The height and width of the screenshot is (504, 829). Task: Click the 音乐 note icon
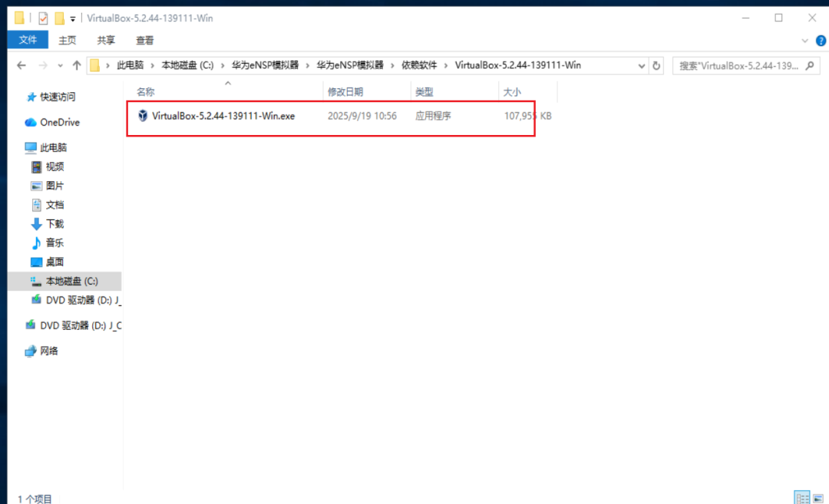point(36,243)
